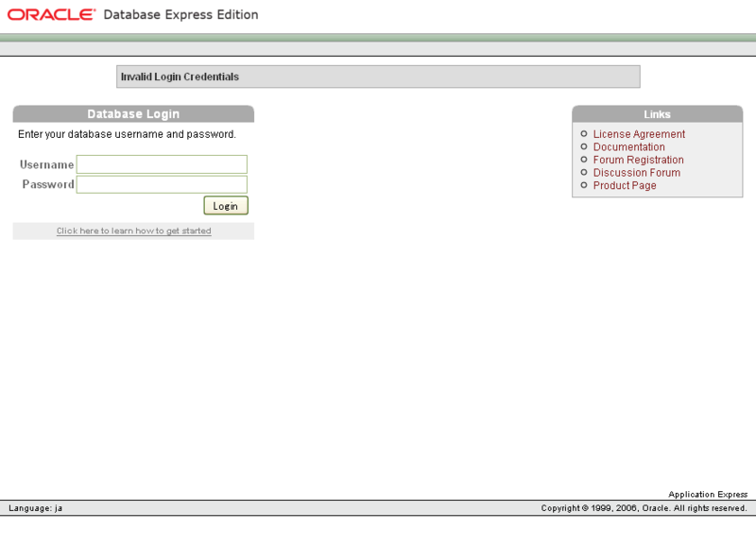Viewport: 756px width, 546px height.
Task: Open the Documentation link
Action: pyautogui.click(x=628, y=147)
